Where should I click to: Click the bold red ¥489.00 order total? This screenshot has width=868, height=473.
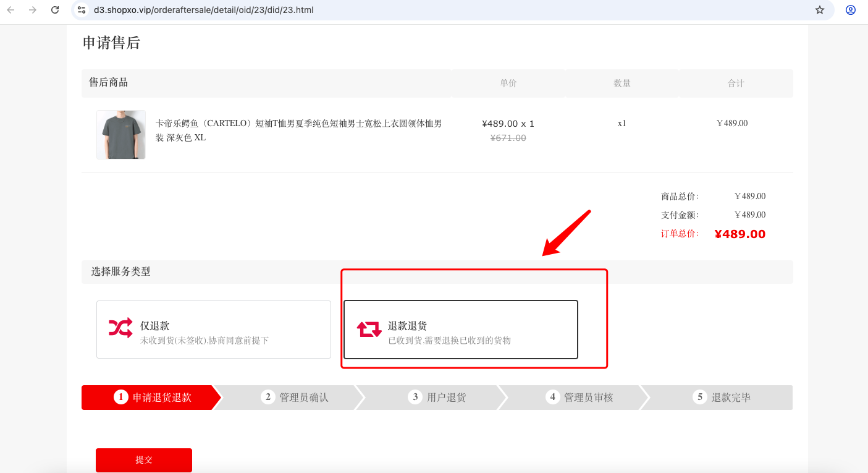pos(740,234)
